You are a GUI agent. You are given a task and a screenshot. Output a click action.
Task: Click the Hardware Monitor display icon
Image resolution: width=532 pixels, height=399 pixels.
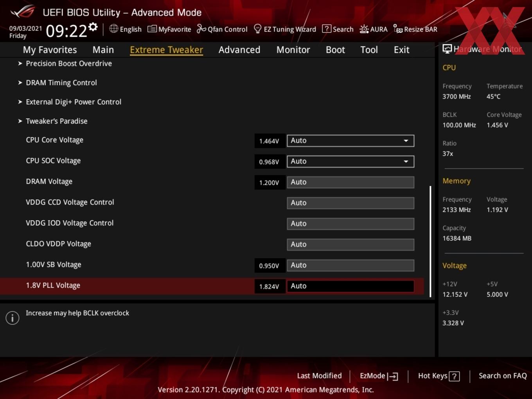[447, 49]
